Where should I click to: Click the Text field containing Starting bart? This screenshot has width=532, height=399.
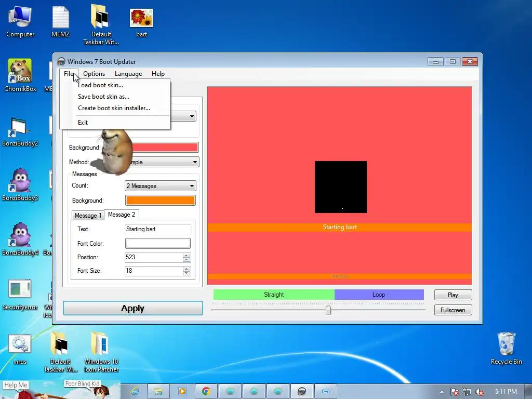[x=158, y=229]
